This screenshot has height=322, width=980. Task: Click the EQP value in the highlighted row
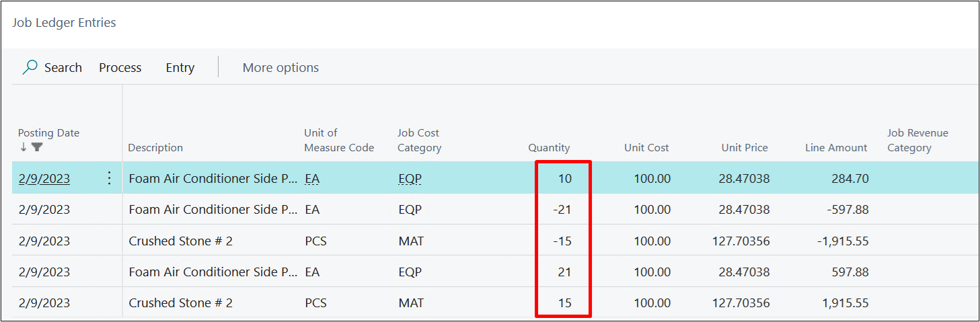pos(410,179)
